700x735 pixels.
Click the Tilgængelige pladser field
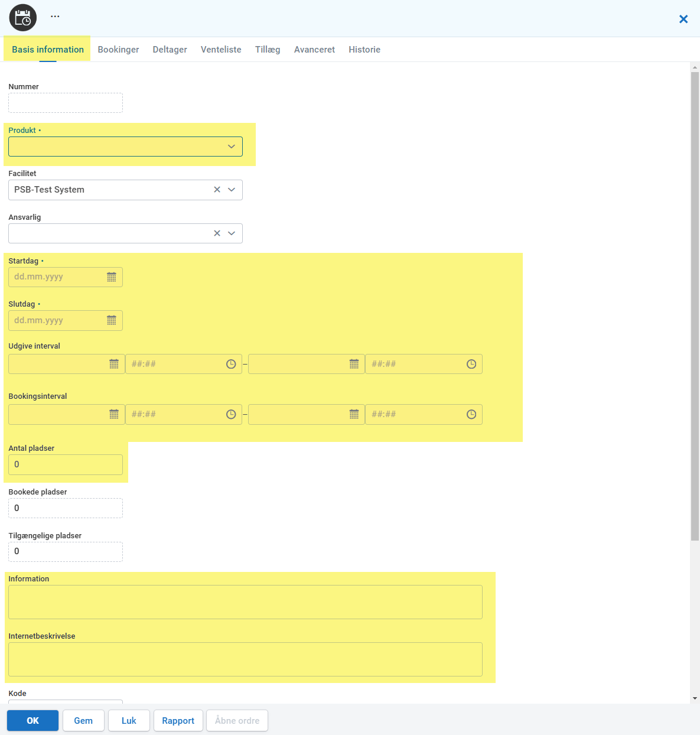click(x=66, y=552)
